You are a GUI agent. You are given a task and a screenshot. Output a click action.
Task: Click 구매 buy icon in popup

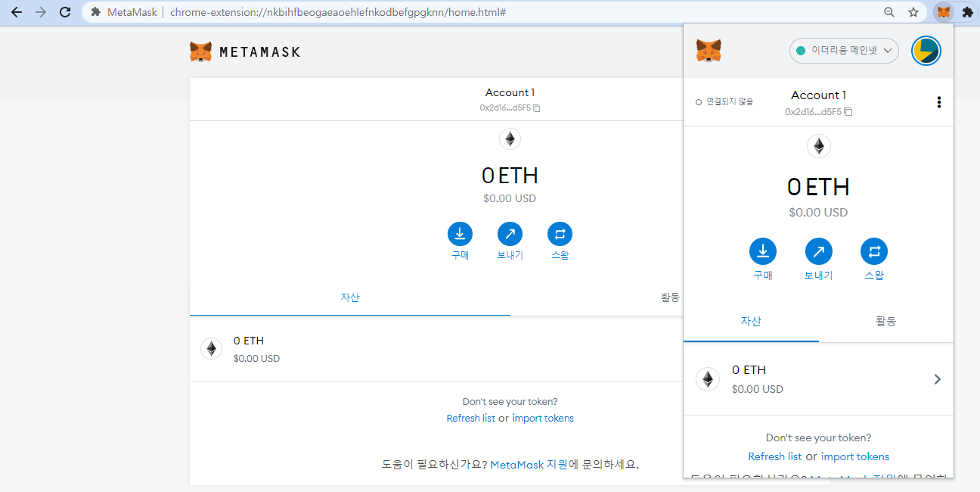(763, 251)
